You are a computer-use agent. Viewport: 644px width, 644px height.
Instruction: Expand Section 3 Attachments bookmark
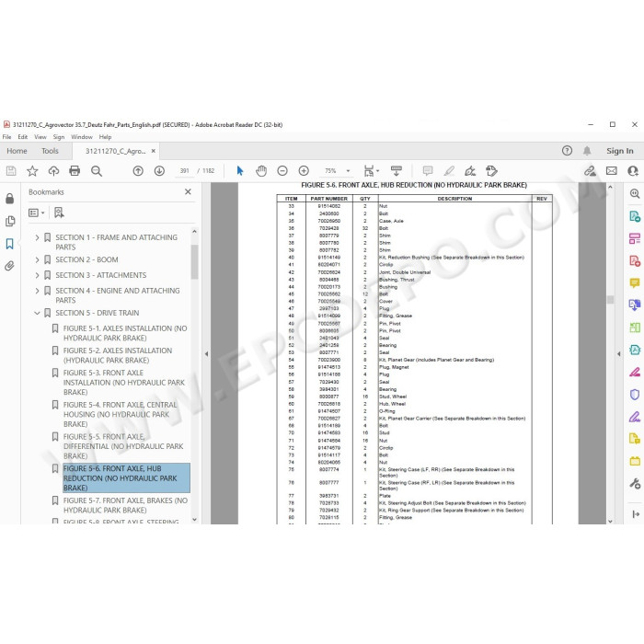[38, 275]
